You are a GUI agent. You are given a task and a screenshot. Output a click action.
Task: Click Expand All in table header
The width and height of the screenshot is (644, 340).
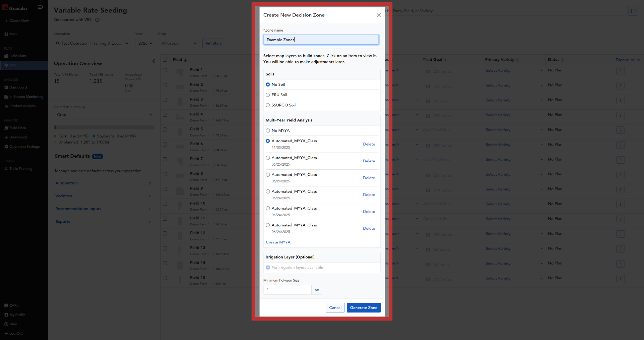point(628,60)
